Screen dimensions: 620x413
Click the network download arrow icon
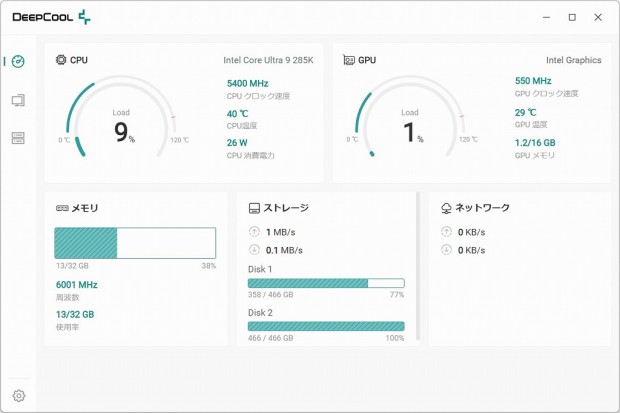click(x=446, y=250)
